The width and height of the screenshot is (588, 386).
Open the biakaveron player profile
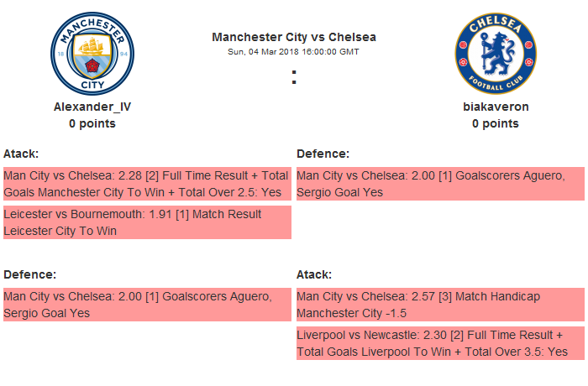point(495,107)
